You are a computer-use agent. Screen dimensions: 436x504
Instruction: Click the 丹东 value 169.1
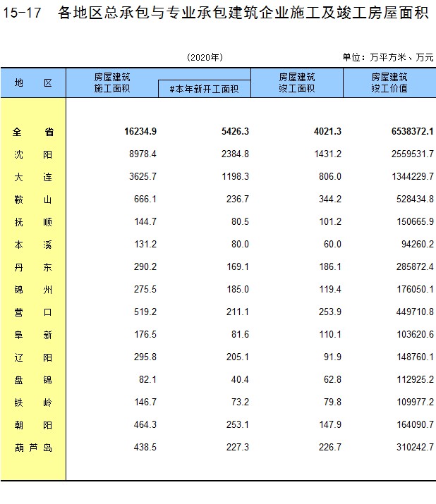point(238,266)
